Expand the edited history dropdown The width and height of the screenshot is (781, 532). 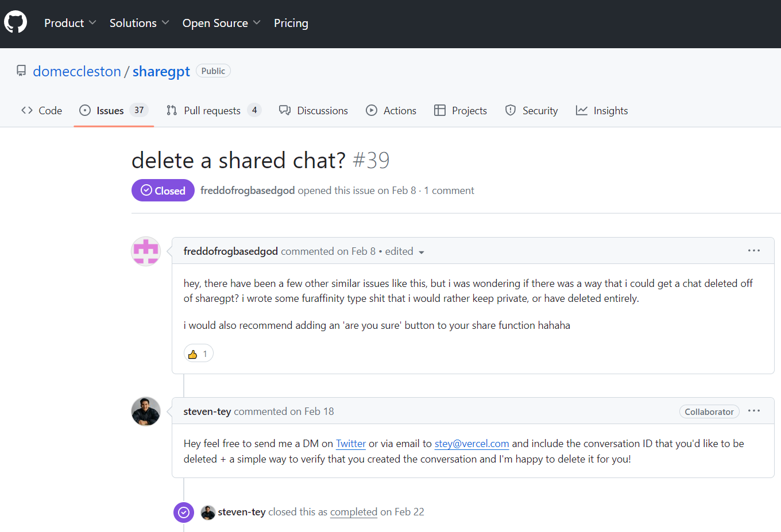(405, 251)
